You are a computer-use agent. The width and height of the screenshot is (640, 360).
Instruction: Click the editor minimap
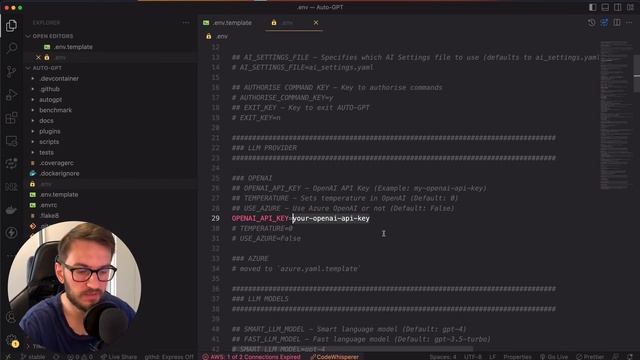[x=616, y=116]
